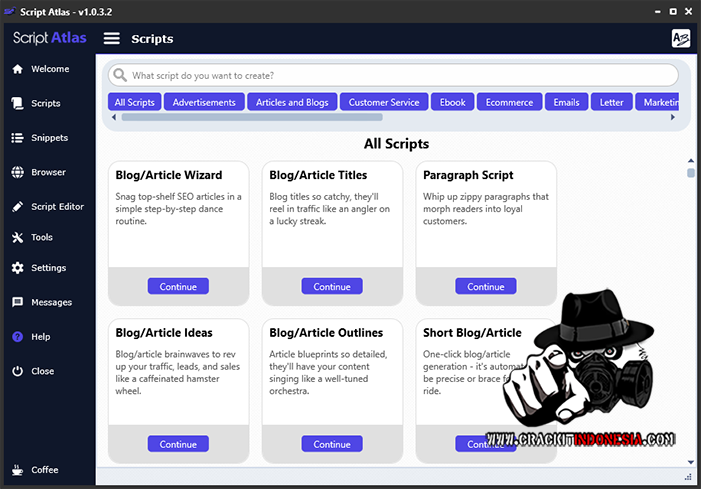Open the Help question mark icon

tap(17, 337)
